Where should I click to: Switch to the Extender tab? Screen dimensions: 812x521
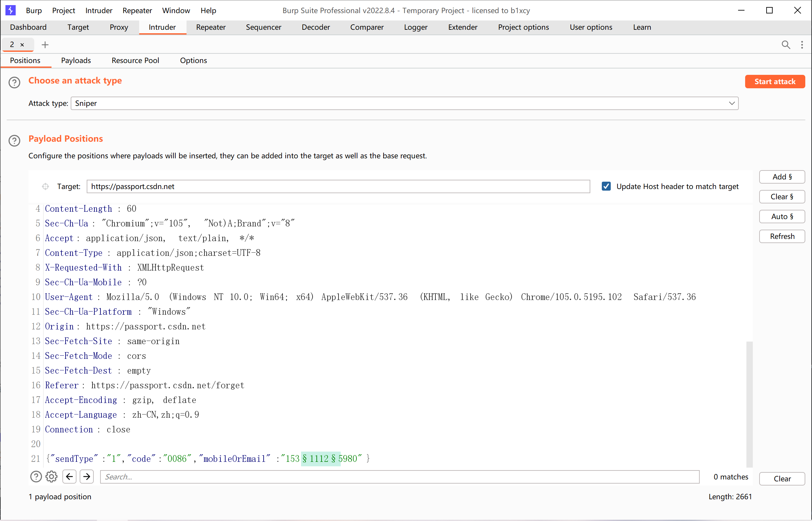click(463, 27)
